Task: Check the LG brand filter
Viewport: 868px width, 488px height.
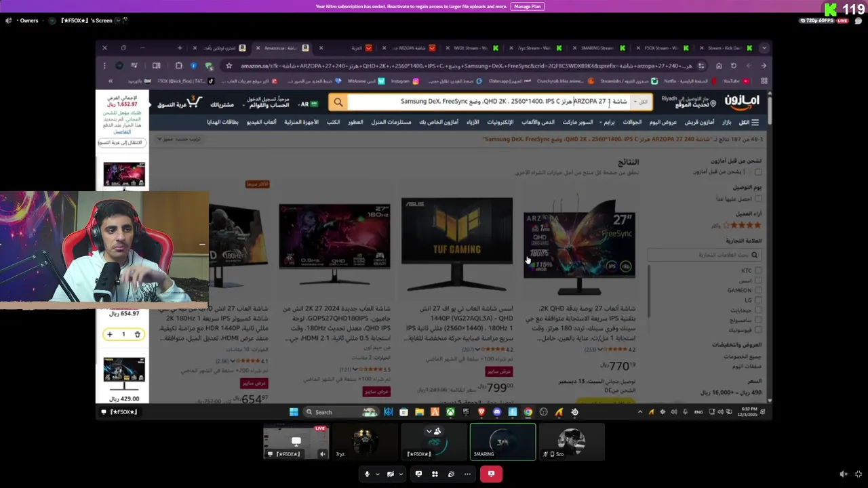Action: pos(758,300)
